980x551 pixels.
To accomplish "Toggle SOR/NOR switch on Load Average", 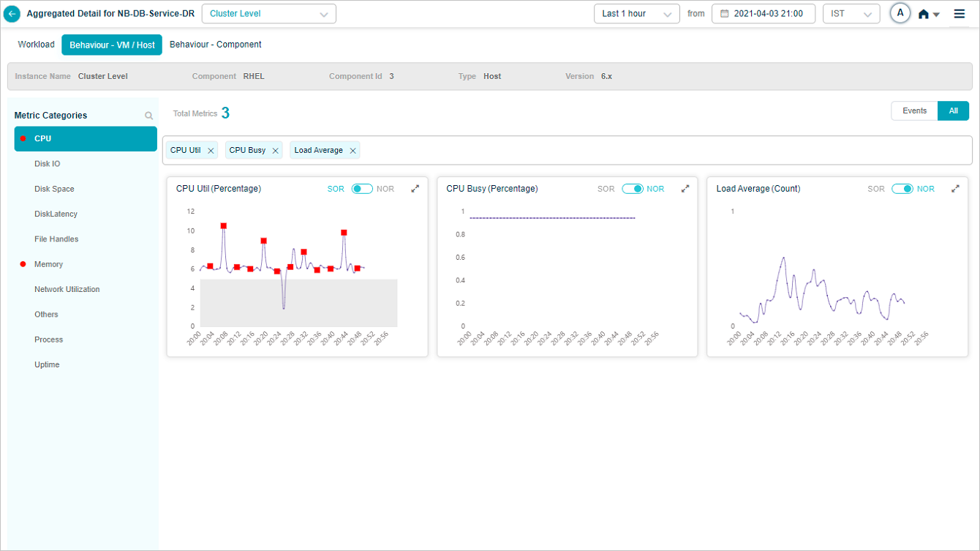I will (902, 189).
